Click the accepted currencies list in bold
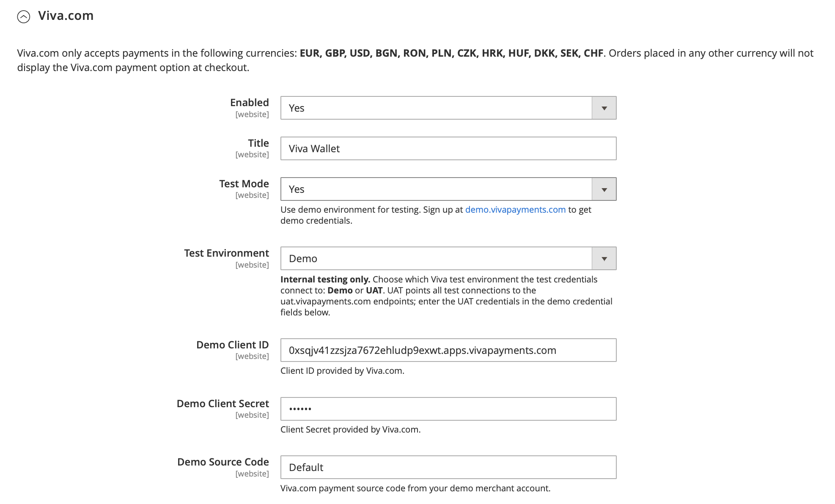This screenshot has width=835, height=504. coord(452,53)
